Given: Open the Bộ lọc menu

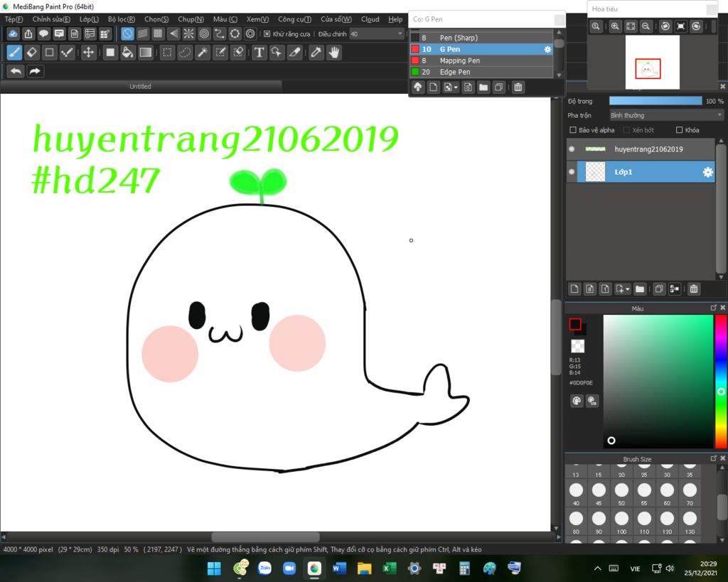Looking at the screenshot, I should pyautogui.click(x=121, y=19).
